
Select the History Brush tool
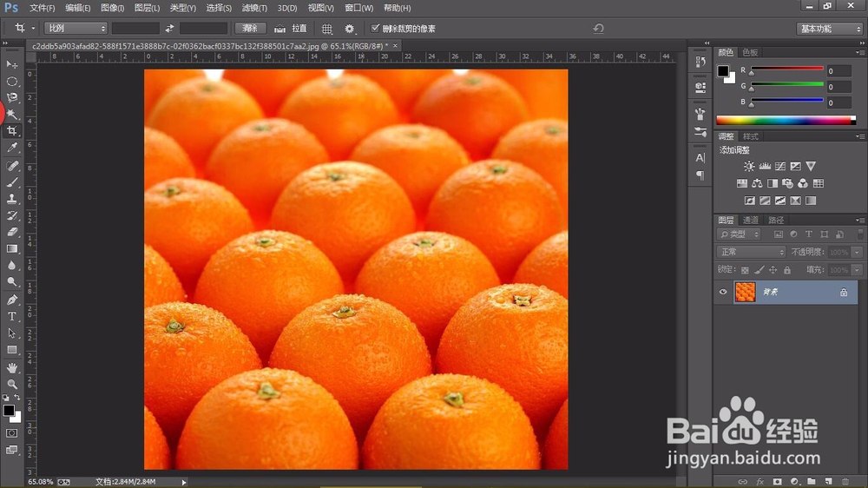[x=11, y=215]
